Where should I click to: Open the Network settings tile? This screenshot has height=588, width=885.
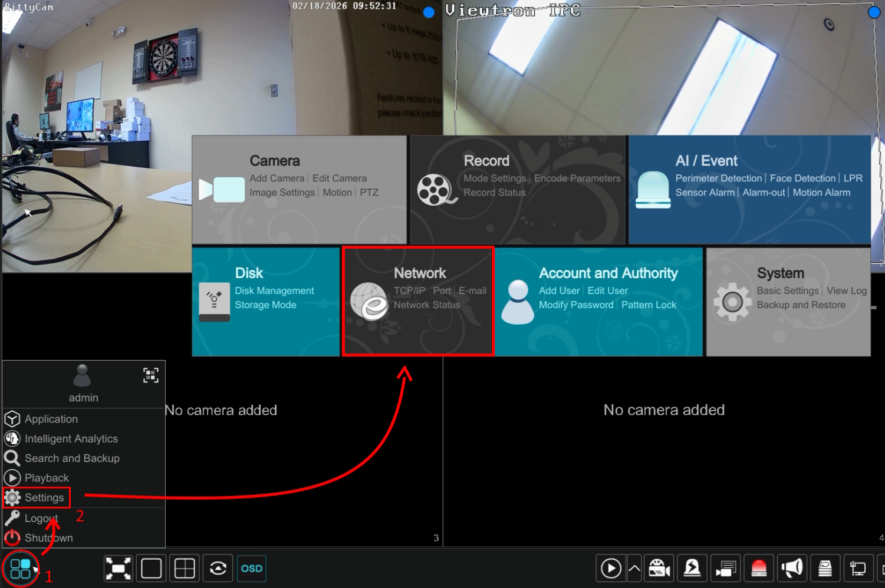[418, 302]
